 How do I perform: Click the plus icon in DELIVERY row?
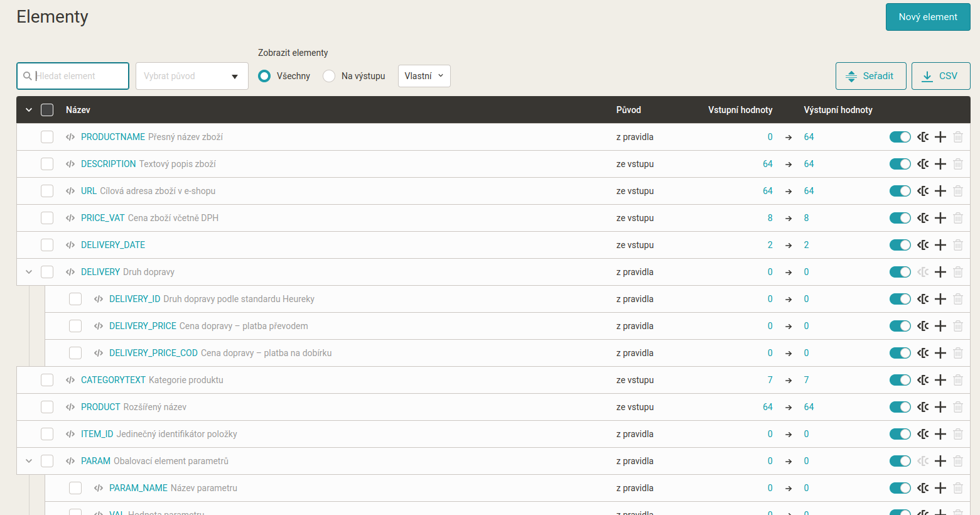(x=940, y=272)
